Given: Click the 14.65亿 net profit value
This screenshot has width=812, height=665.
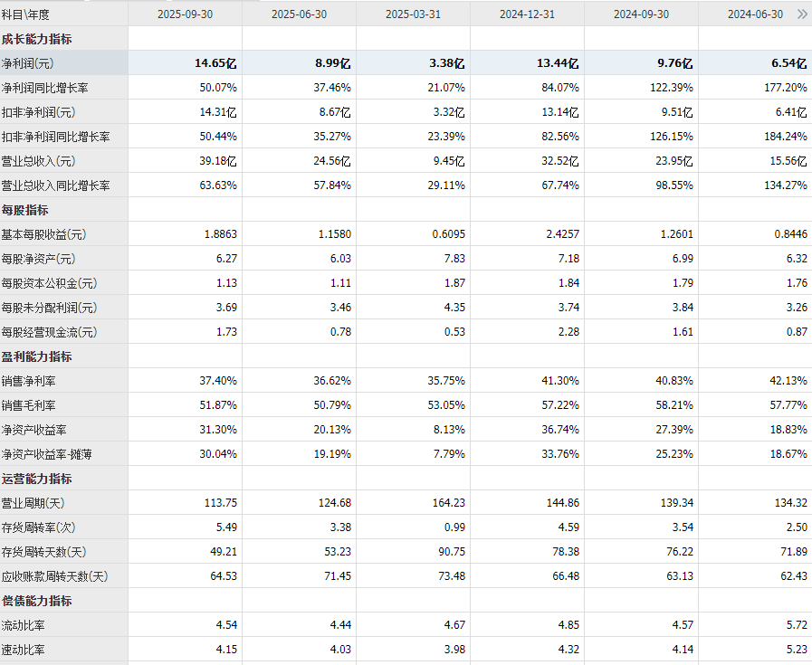Looking at the screenshot, I should 215,63.
